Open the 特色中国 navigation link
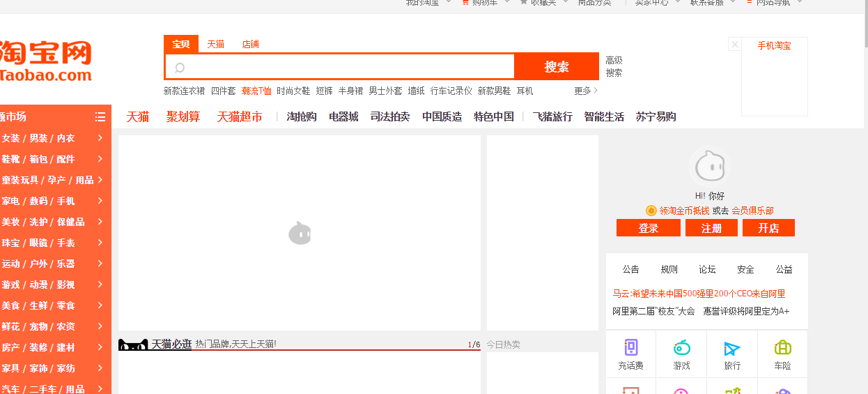Image resolution: width=868 pixels, height=394 pixels. click(x=494, y=116)
